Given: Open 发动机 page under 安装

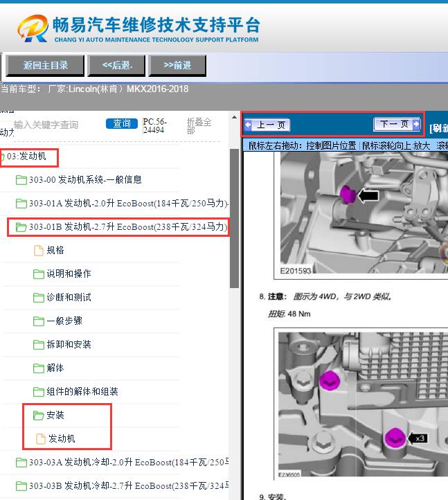Looking at the screenshot, I should 62,439.
